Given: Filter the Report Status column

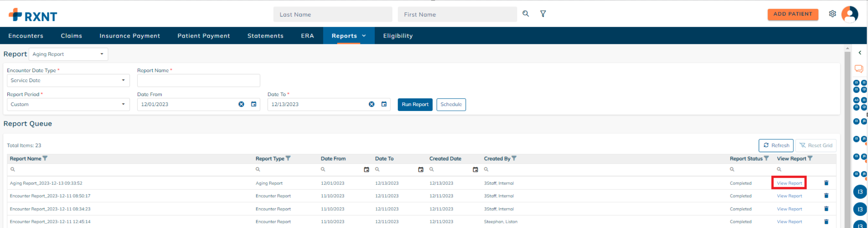Looking at the screenshot, I should (x=766, y=158).
